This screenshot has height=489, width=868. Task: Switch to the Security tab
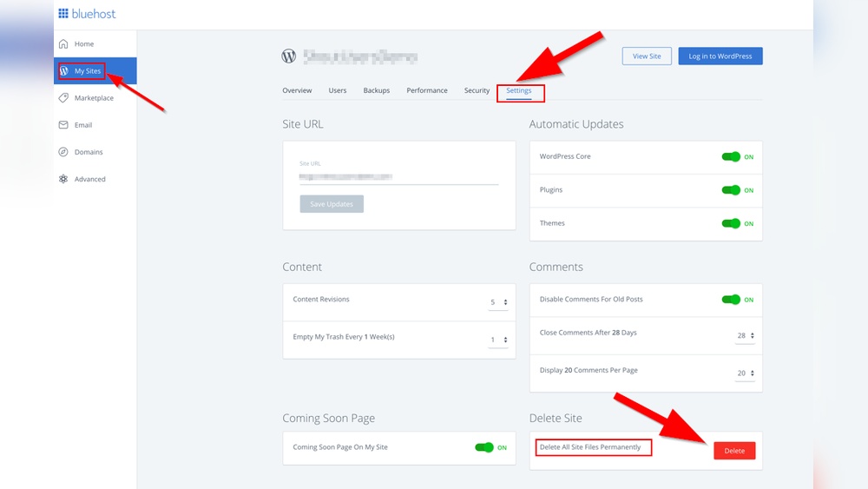coord(477,90)
